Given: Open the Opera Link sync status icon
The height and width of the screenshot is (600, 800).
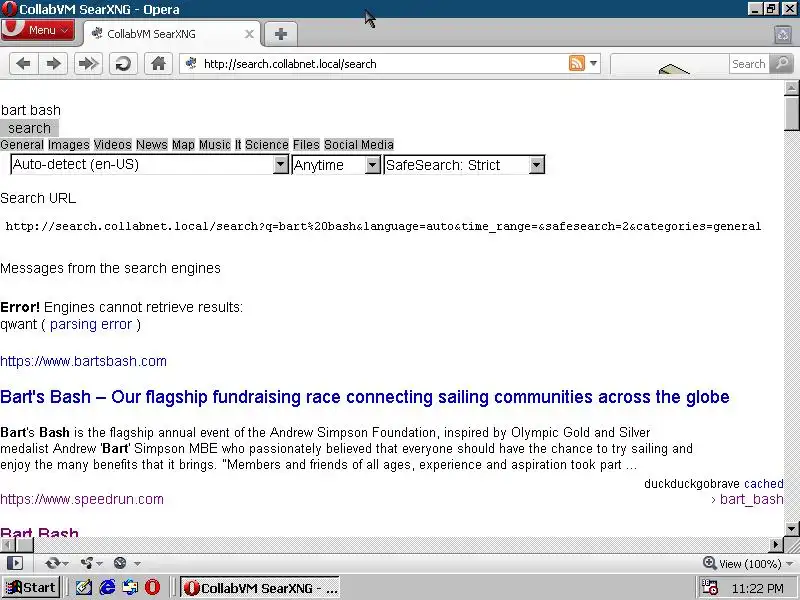Looking at the screenshot, I should pos(56,563).
